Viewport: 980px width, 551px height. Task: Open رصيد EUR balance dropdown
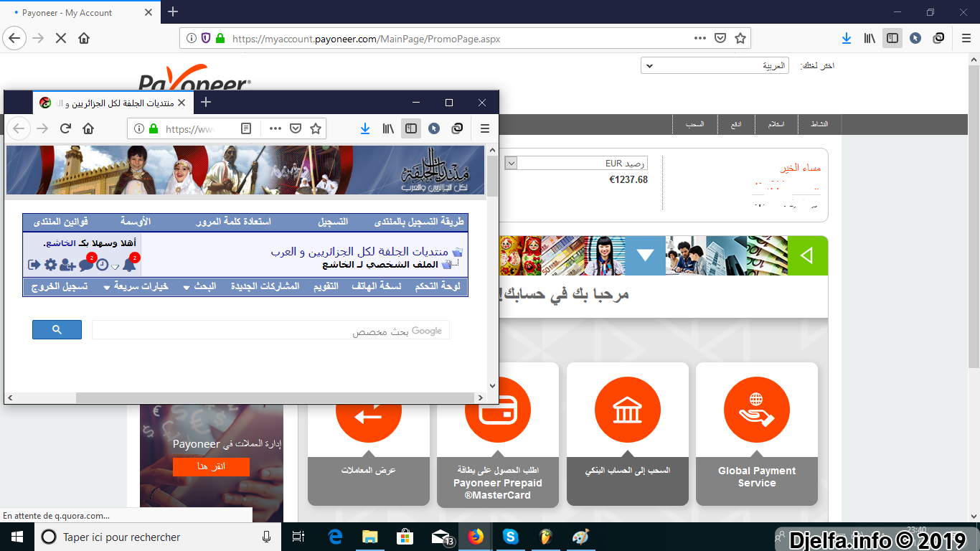tap(576, 164)
